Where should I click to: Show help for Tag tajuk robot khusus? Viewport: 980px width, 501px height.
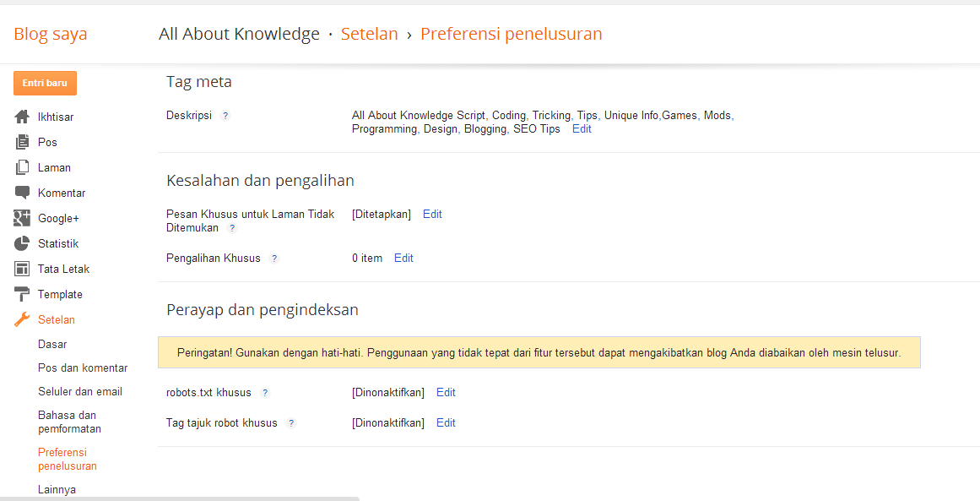(x=290, y=422)
